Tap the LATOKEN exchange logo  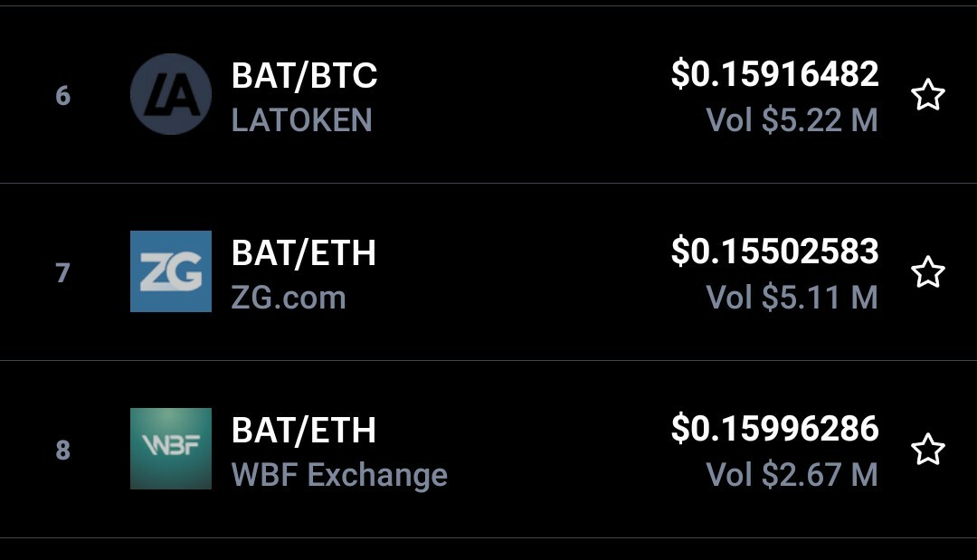pyautogui.click(x=171, y=94)
